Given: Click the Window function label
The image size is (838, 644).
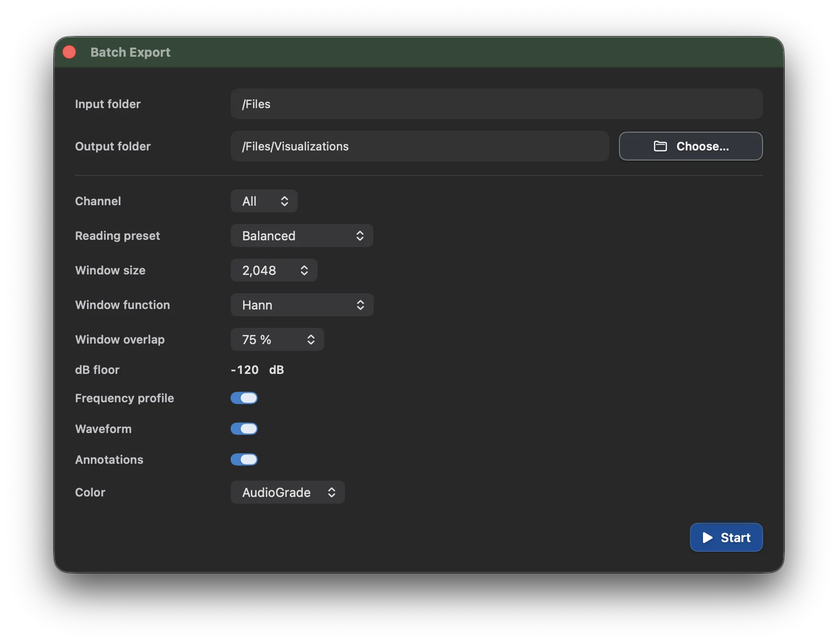Looking at the screenshot, I should (123, 305).
